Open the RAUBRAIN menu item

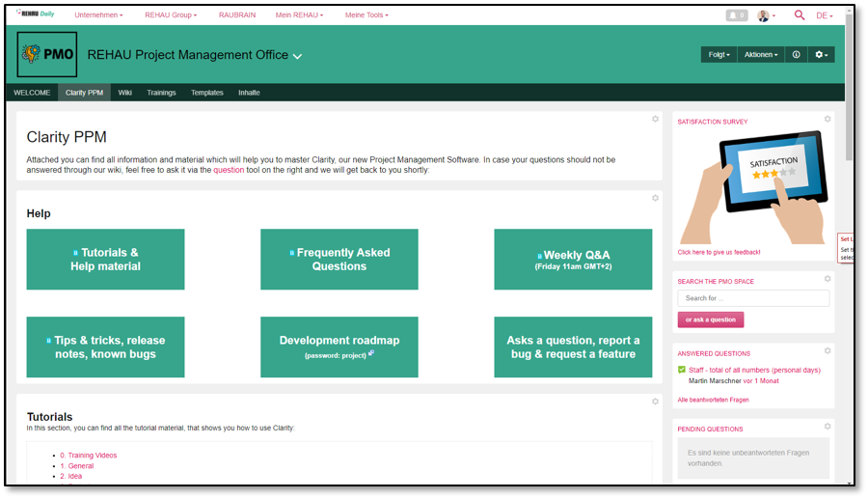tap(237, 14)
